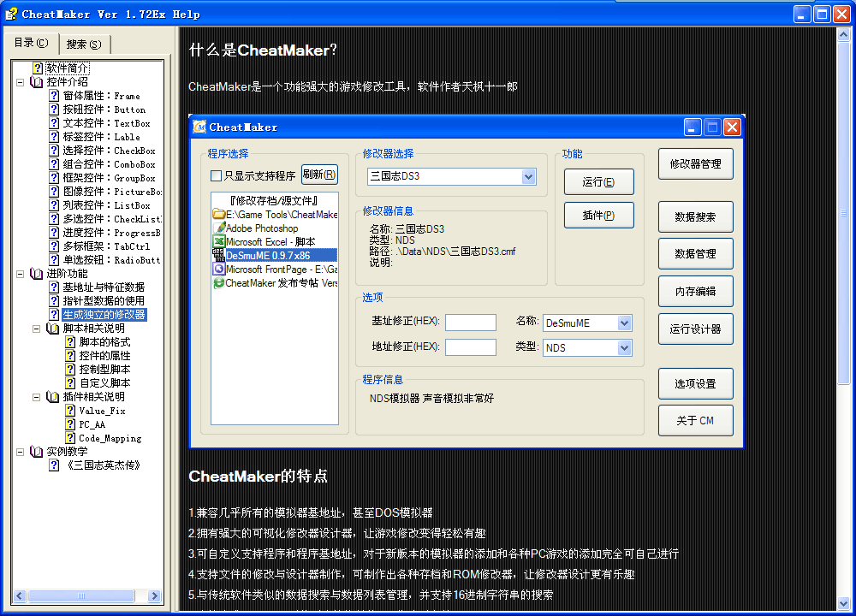The width and height of the screenshot is (856, 616).
Task: Select the page icon beside 基址地址与特征数据
Action: 54,287
